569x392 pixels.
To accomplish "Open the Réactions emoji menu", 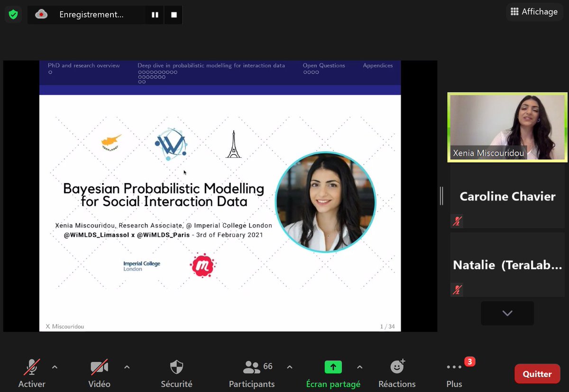I will [x=397, y=374].
